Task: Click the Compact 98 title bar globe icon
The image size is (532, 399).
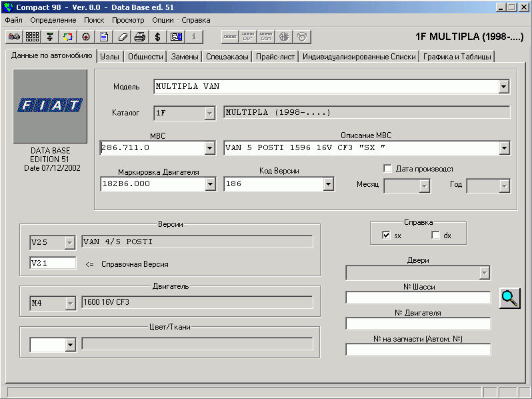Action: tap(8, 7)
